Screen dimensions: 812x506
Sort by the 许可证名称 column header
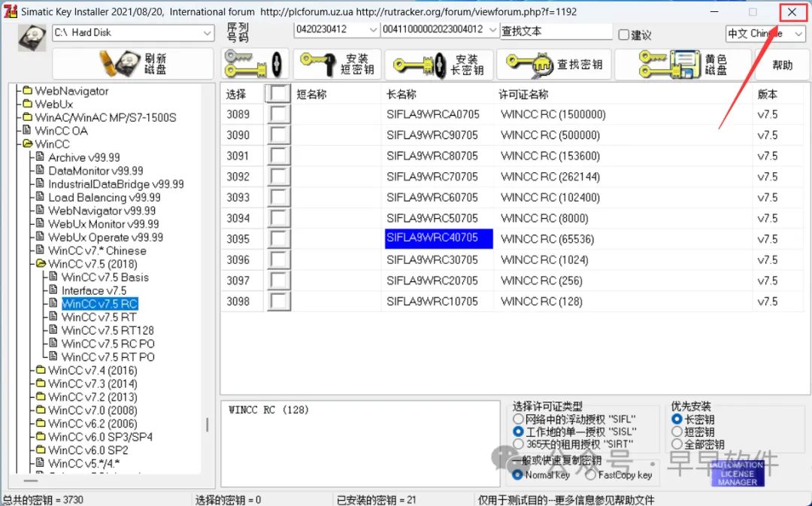(x=523, y=94)
